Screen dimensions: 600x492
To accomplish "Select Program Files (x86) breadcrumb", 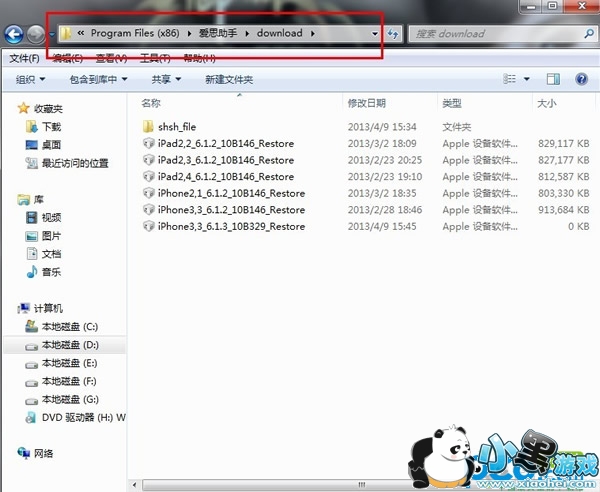I will click(x=135, y=33).
